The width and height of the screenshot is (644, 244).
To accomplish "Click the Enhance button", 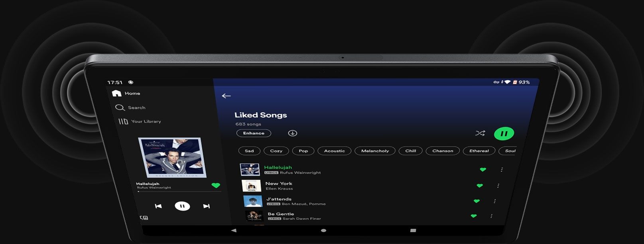I will tap(254, 133).
